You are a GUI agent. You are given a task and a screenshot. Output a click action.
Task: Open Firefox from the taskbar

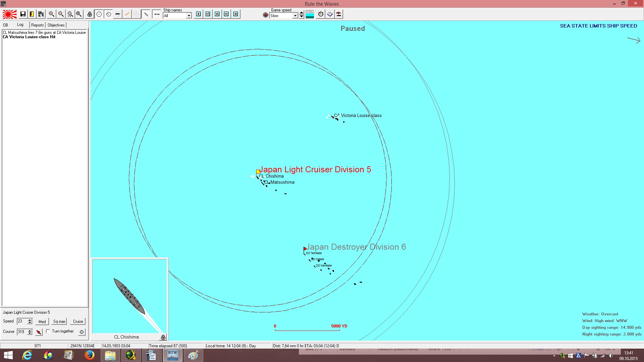[89, 355]
